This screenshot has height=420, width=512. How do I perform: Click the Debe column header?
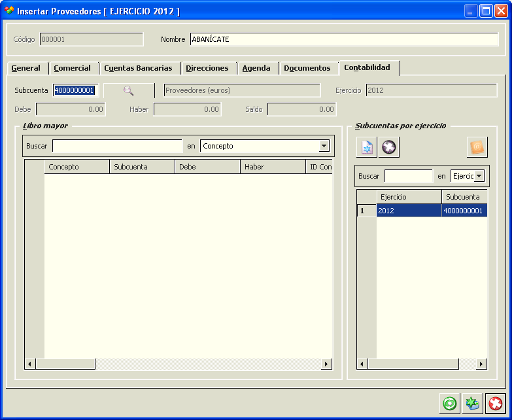coord(207,167)
